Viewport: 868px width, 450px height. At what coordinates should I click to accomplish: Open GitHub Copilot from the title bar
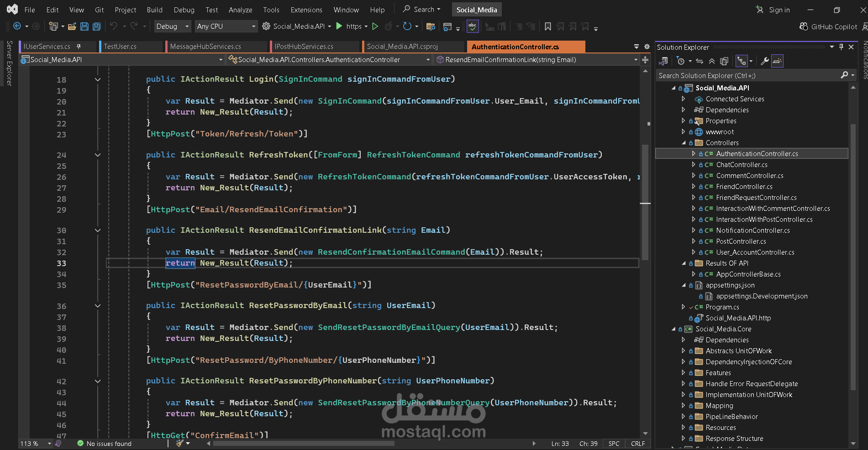[x=828, y=26]
